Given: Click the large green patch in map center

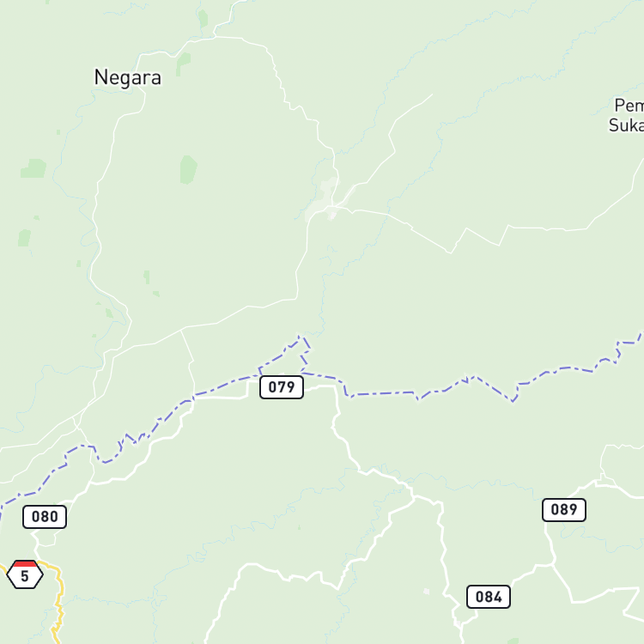Looking at the screenshot, I should pos(189,169).
